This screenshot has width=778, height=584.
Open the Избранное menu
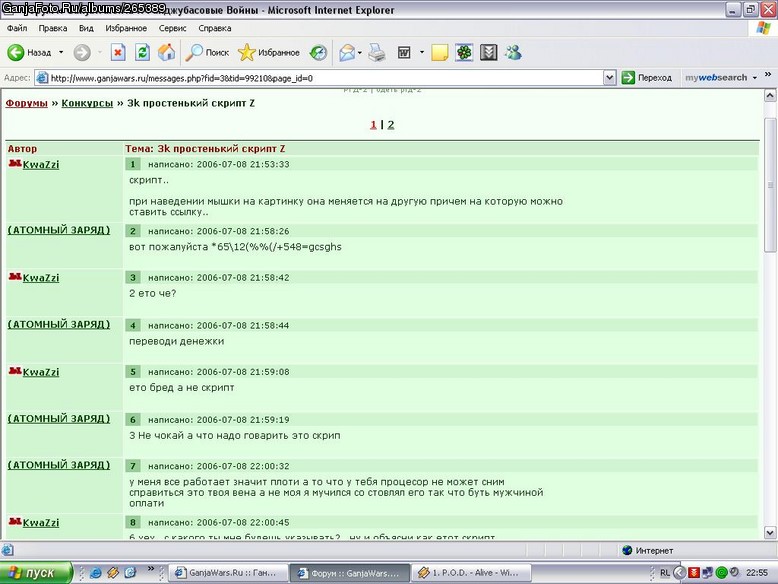126,28
